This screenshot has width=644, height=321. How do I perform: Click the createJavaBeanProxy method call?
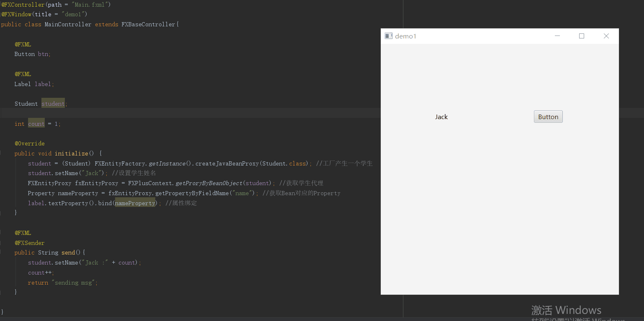point(227,163)
